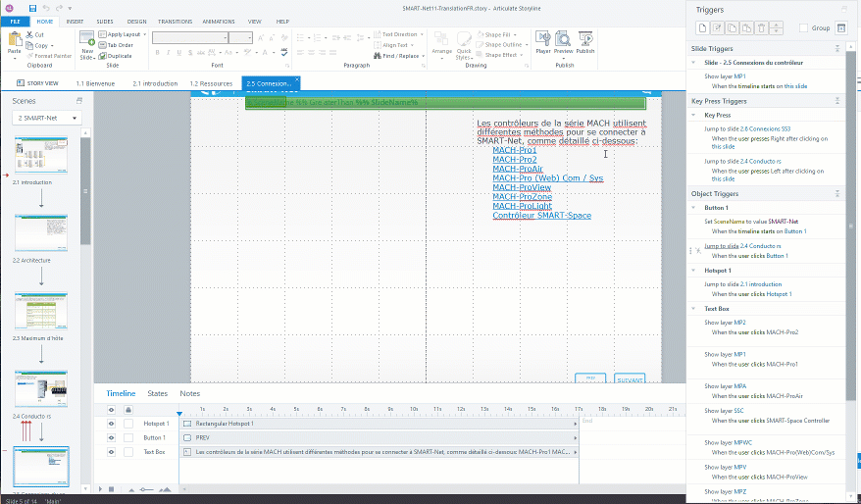Enable the Group checkbox in Triggers panel
Viewport: 861px width, 504px height.
[804, 28]
